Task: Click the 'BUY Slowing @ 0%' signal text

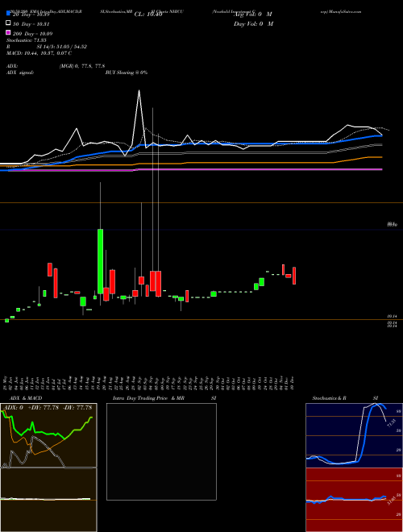Action: 127,73
